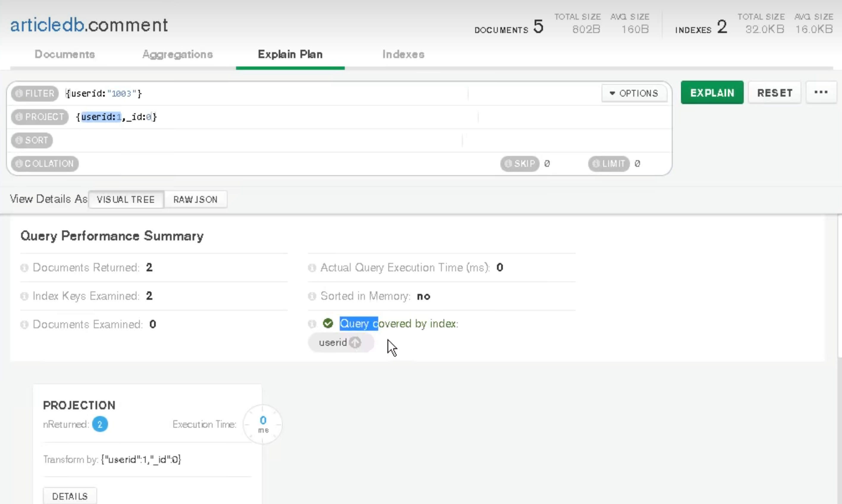Screen dimensions: 842x504
Task: Click the info icon beside Documents Examined
Action: [24, 325]
